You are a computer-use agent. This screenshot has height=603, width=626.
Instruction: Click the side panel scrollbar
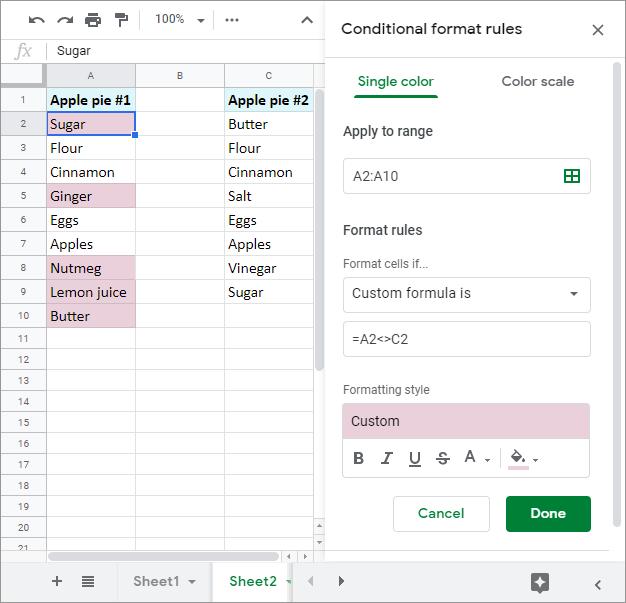(x=617, y=295)
